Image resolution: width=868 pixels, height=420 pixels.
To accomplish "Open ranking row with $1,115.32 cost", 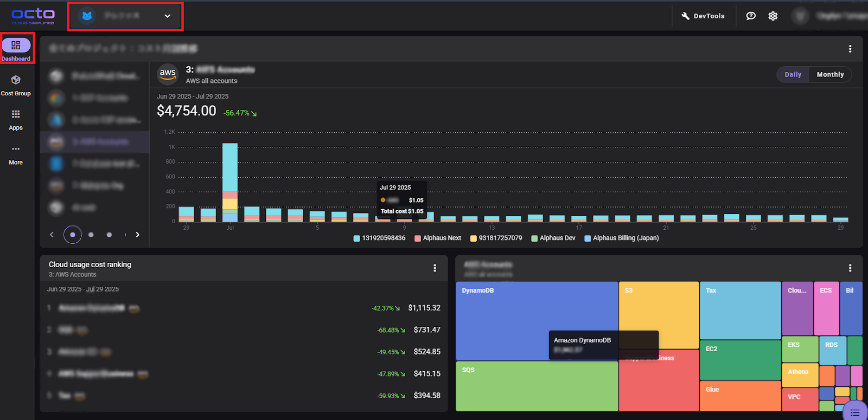I will click(244, 308).
